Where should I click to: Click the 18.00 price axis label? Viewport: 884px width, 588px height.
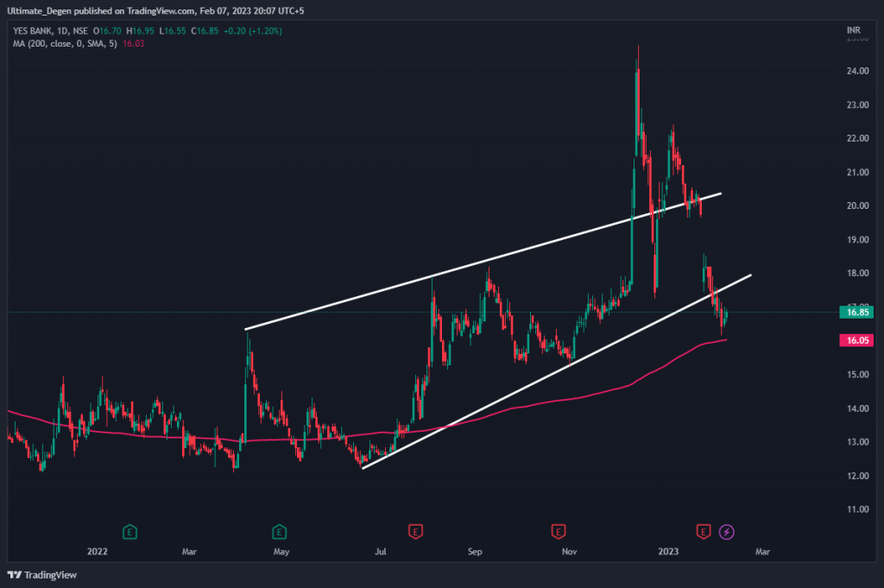(857, 273)
